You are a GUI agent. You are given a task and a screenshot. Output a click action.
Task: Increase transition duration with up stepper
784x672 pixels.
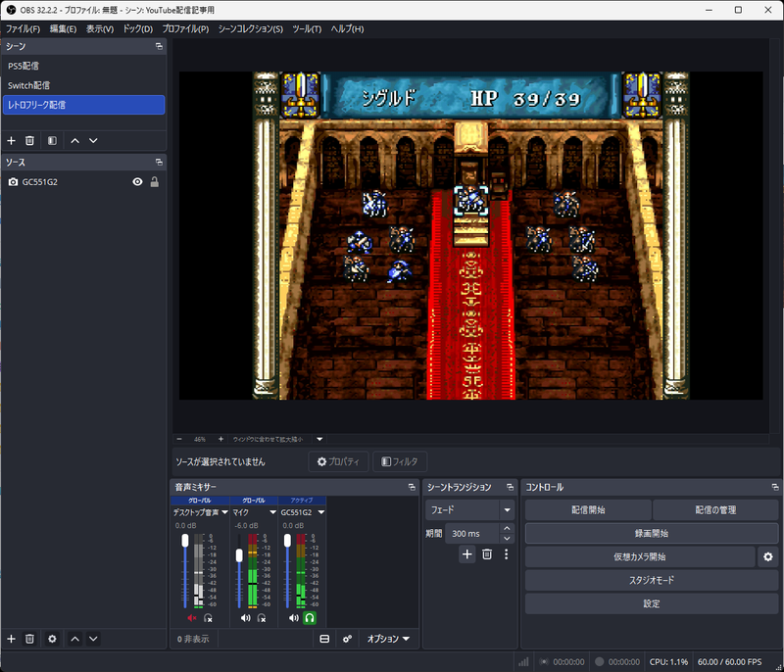pos(507,528)
